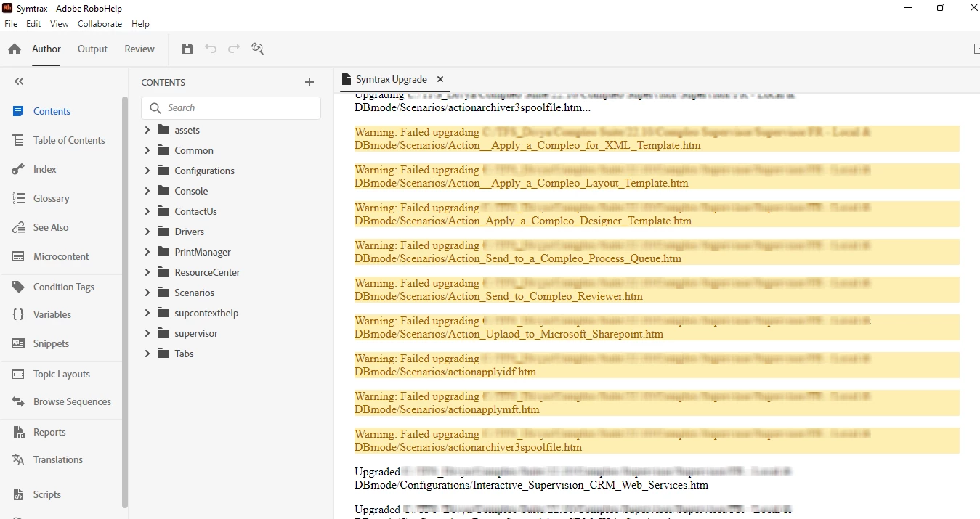Click the Scripts icon
Image resolution: width=980 pixels, height=519 pixels.
point(19,494)
